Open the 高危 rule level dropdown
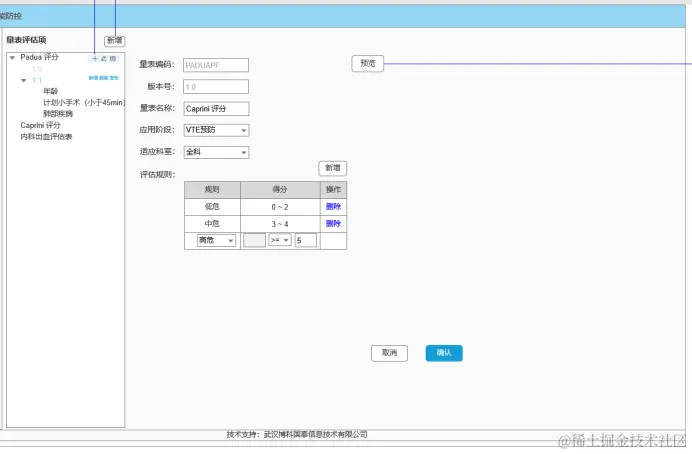Screen dimensions: 692x454 point(216,240)
